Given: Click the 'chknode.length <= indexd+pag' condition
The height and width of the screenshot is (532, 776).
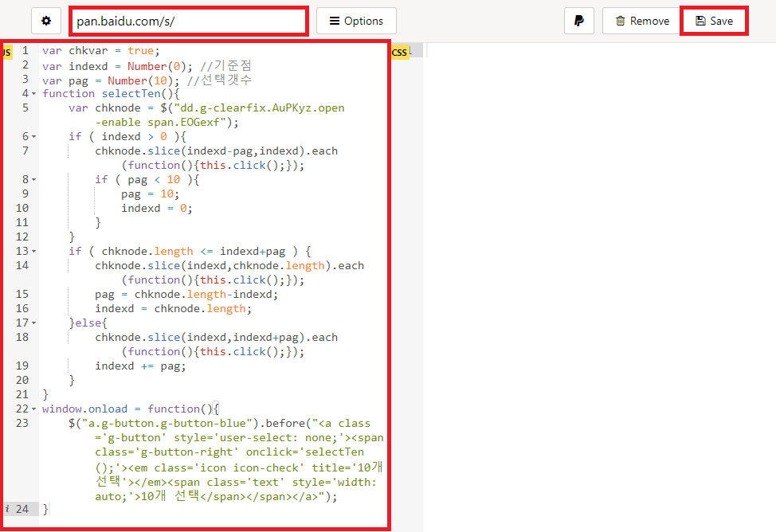Looking at the screenshot, I should 194,252.
